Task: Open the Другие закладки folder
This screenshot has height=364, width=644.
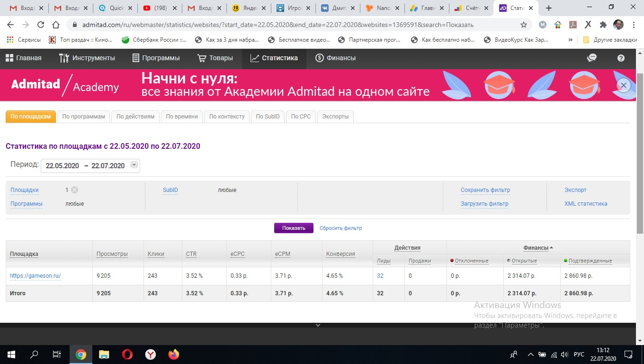Action: tap(610, 40)
